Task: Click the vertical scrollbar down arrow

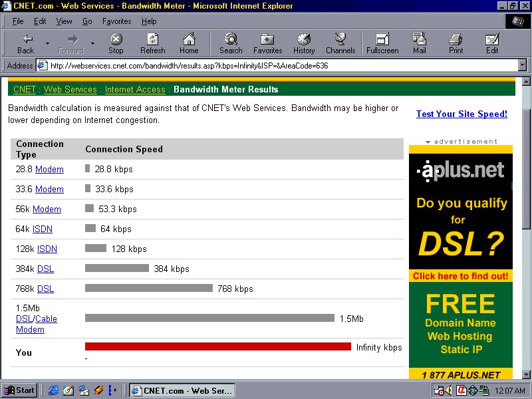Action: pos(526,374)
